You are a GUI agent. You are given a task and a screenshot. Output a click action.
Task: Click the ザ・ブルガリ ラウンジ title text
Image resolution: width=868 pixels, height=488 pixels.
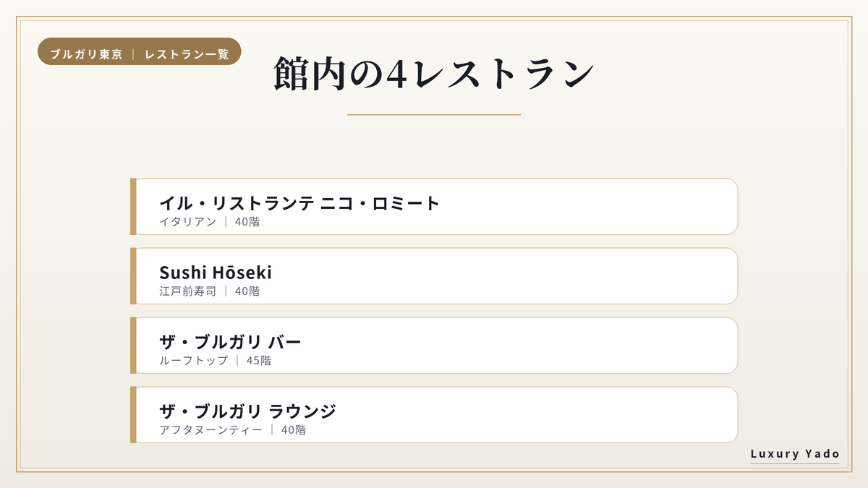[248, 411]
